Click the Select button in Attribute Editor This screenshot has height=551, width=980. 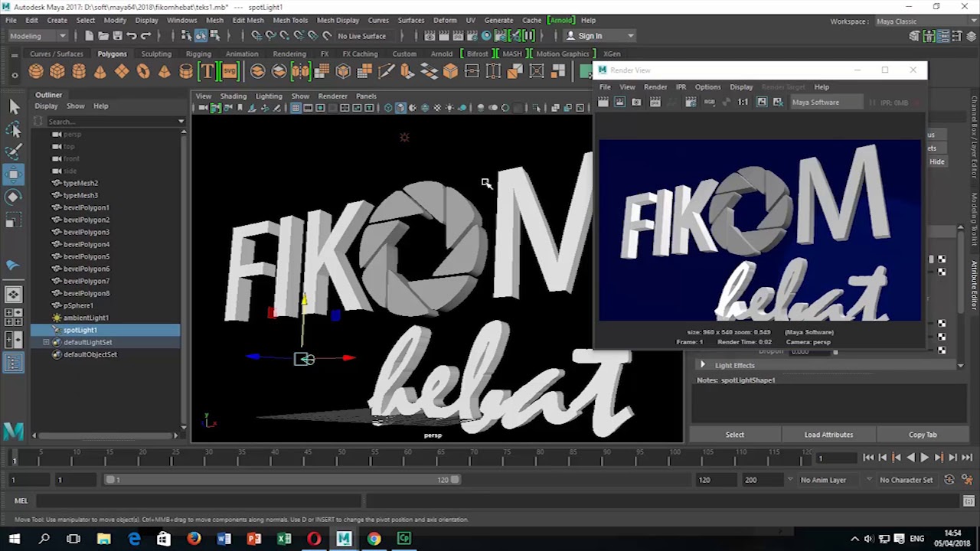(x=735, y=435)
